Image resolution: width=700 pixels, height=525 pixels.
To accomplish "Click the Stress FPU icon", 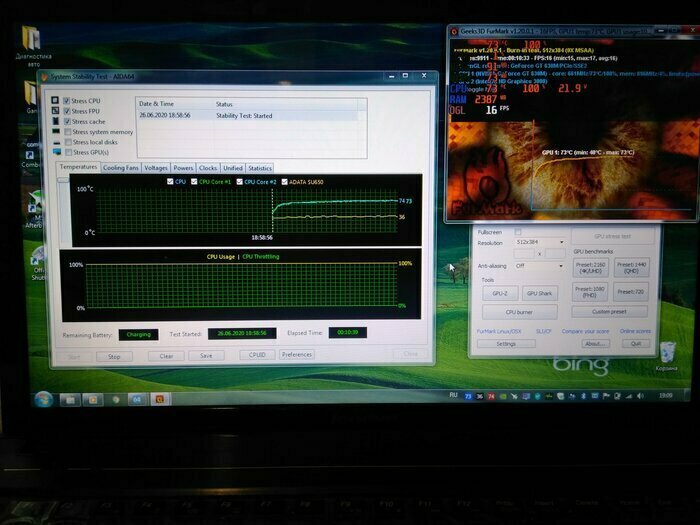I will click(55, 110).
